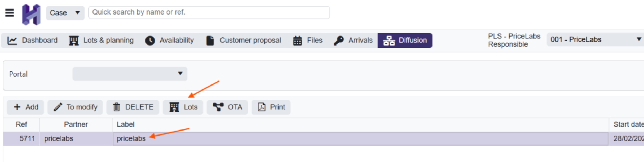Viewport: 644px width, 162px height.
Task: Open the Dashboard chart icon tab
Action: click(x=12, y=40)
